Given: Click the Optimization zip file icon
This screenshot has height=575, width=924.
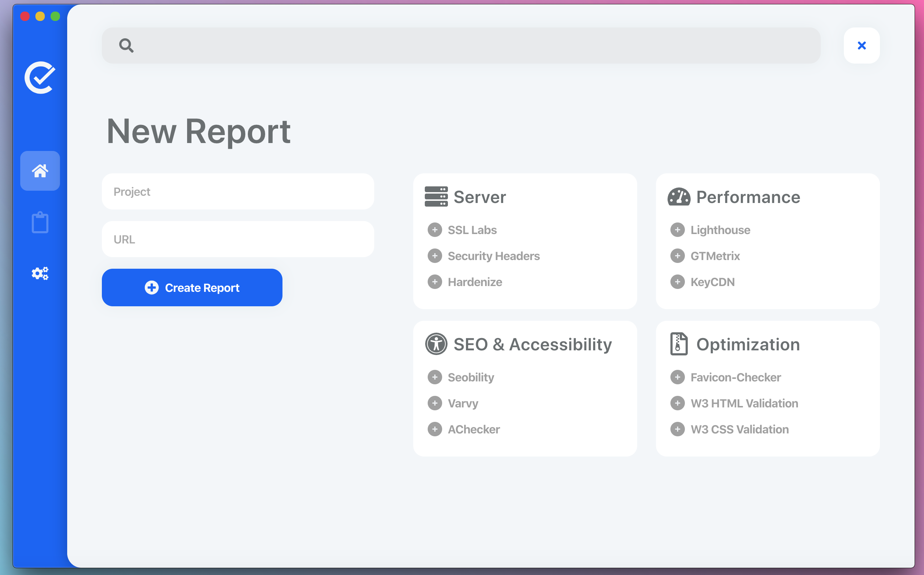Looking at the screenshot, I should point(678,344).
